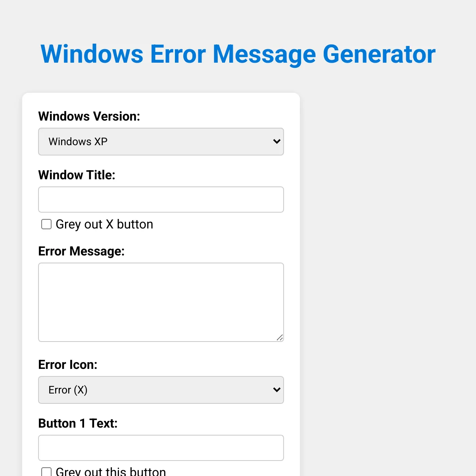
Task: Click the "Error Message:" field label
Action: (x=81, y=251)
